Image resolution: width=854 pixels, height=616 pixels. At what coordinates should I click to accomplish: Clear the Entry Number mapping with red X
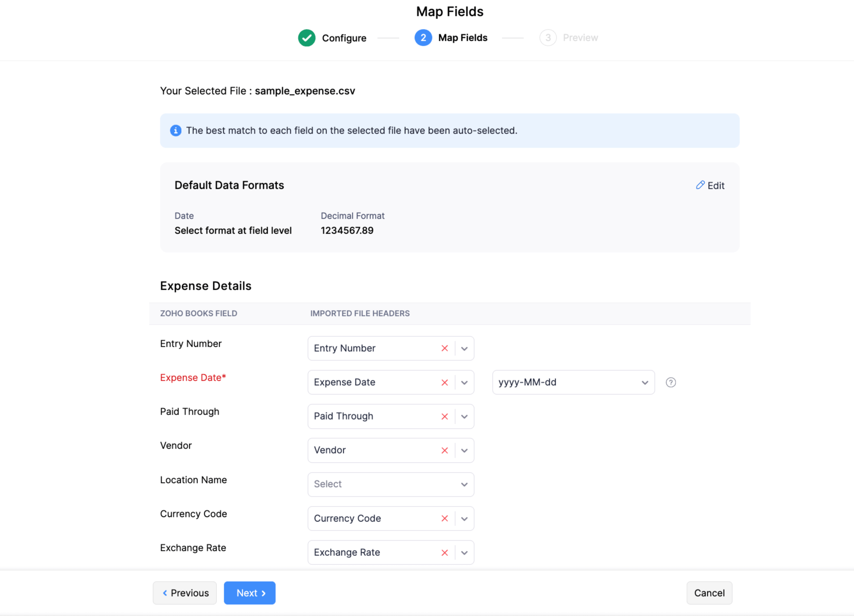444,348
